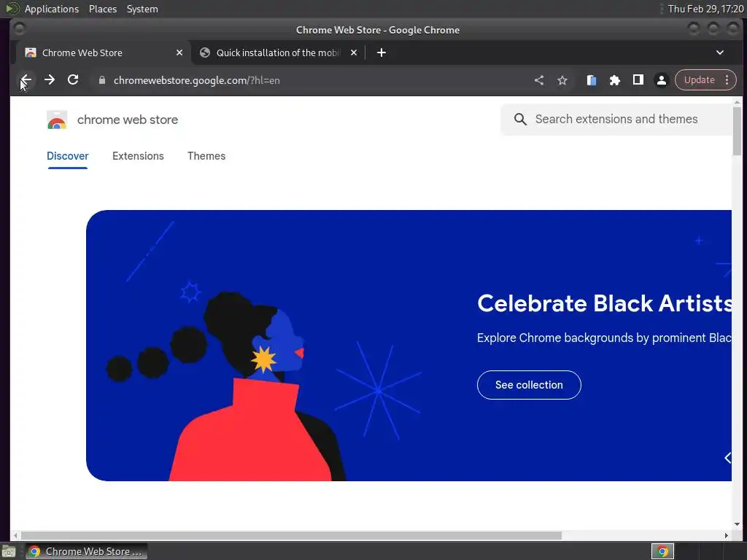Click scroll down arrow of vertical scrollbar
This screenshot has width=747, height=560.
tap(737, 524)
